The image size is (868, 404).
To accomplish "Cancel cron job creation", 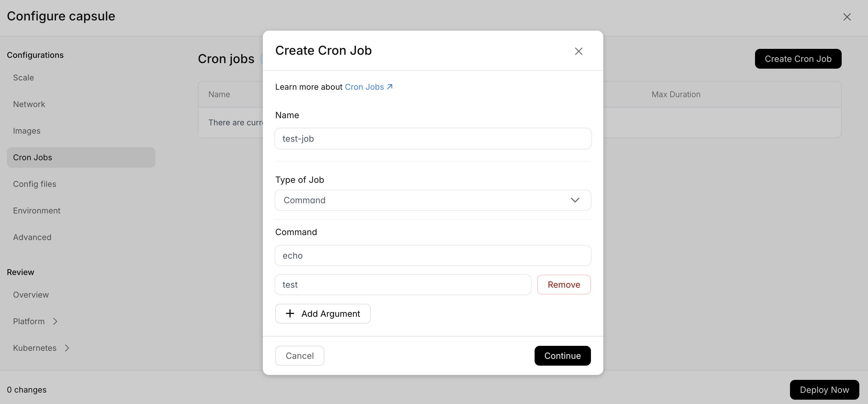I will coord(300,356).
